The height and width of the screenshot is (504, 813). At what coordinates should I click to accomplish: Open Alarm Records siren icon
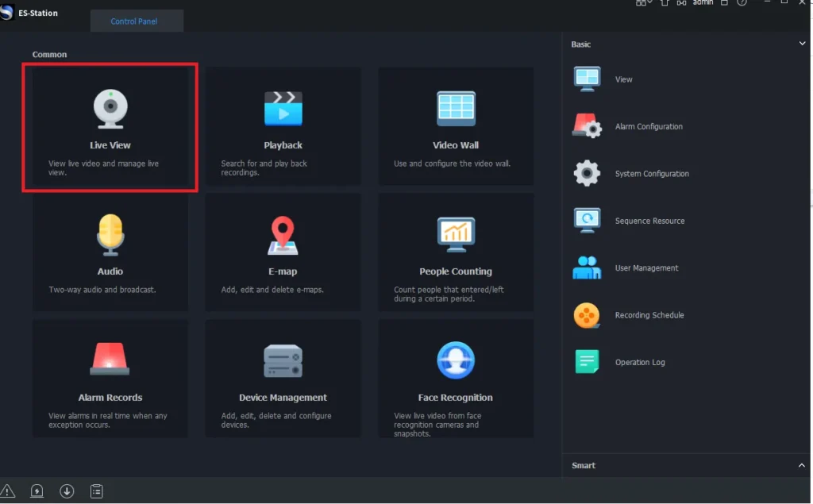[110, 360]
